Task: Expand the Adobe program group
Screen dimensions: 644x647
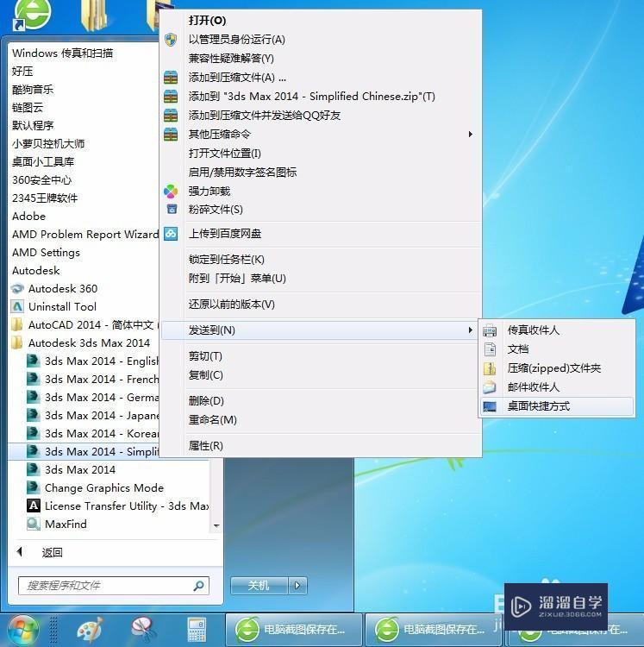Action: pos(28,217)
